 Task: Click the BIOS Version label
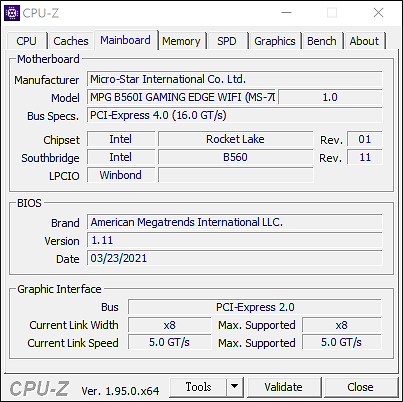click(x=62, y=241)
